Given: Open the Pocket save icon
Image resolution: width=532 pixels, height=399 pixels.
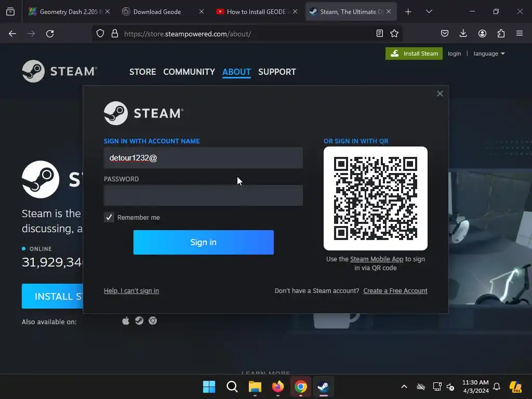Looking at the screenshot, I should (x=445, y=33).
